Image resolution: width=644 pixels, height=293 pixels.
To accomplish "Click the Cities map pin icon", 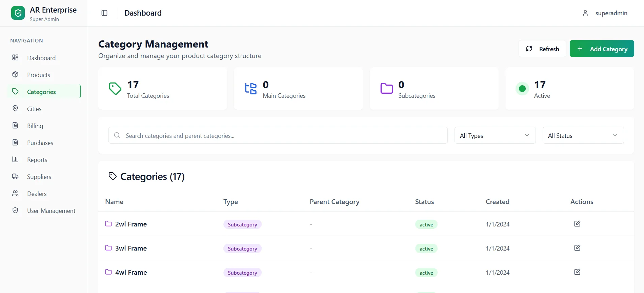I will pyautogui.click(x=15, y=108).
